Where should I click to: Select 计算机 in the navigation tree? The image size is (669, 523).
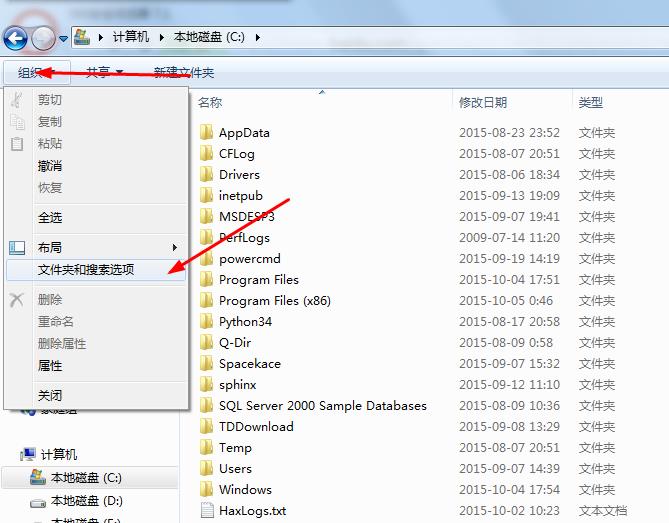[x=59, y=454]
